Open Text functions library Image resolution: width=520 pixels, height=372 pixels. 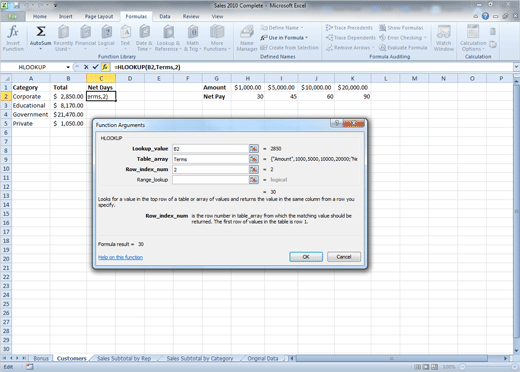(x=125, y=38)
